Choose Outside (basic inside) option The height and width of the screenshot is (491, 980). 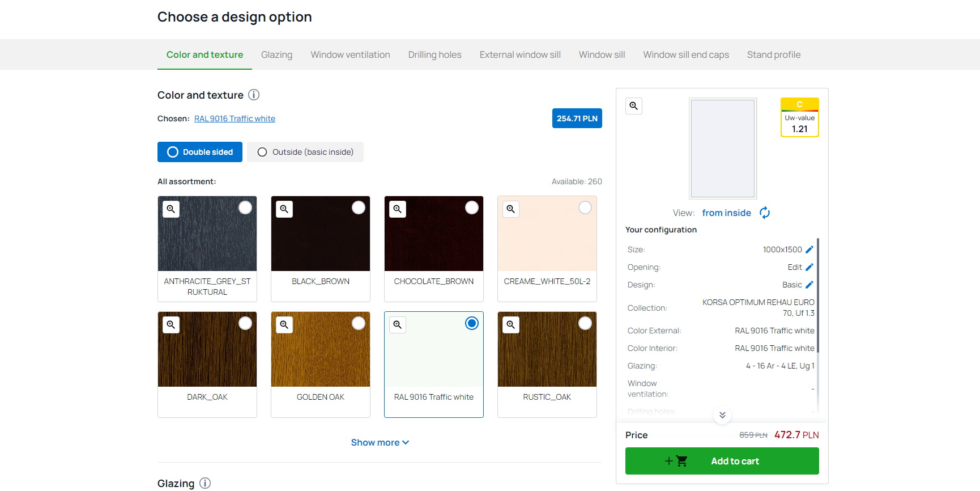305,152
